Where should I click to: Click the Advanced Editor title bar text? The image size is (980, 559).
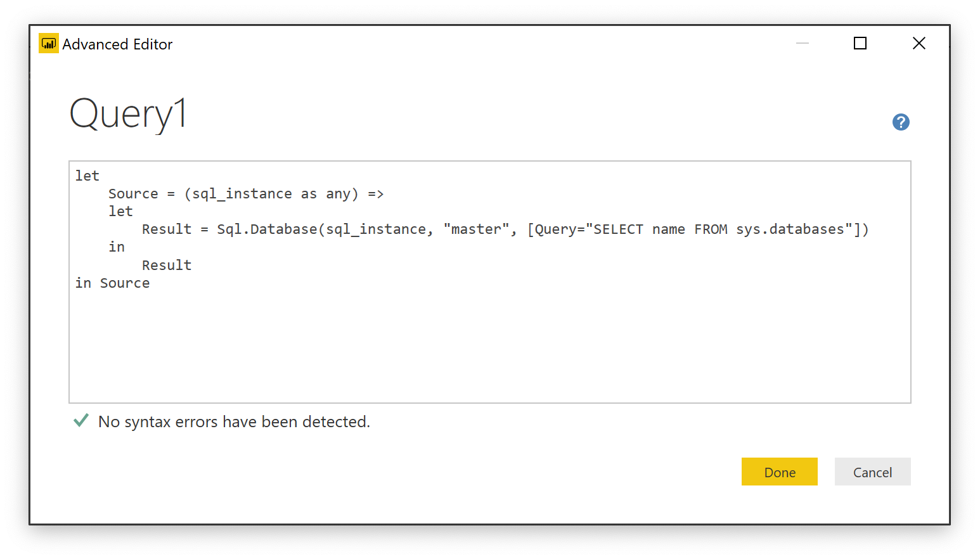[117, 44]
